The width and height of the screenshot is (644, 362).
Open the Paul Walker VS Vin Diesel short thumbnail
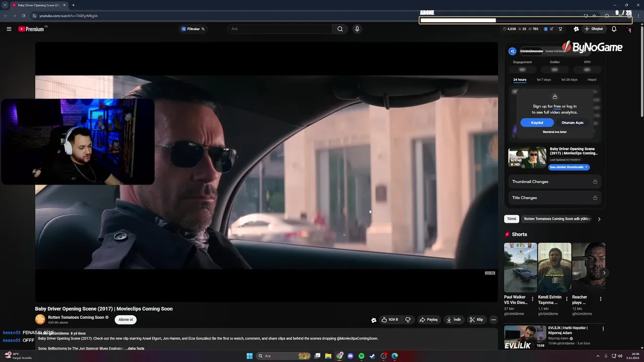[520, 267]
